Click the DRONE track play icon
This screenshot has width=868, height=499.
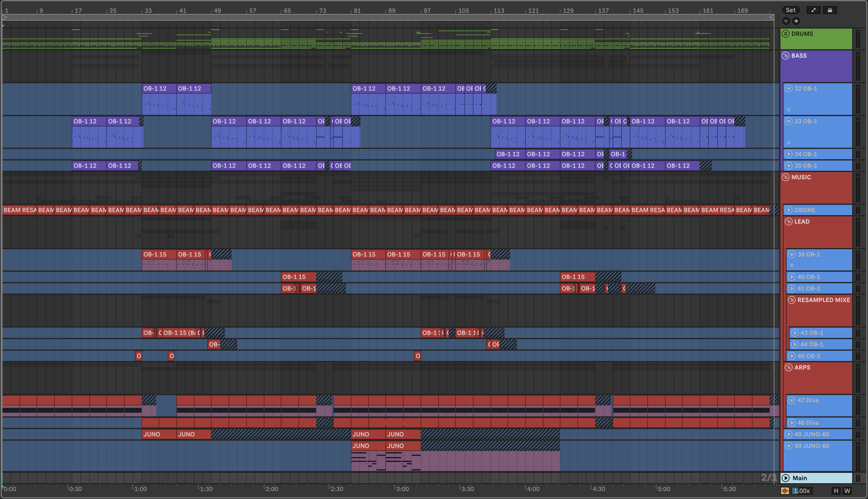coord(789,210)
